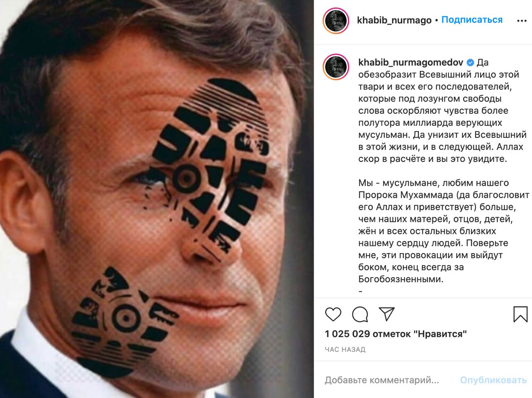Save the post with the bookmark icon
Viewport: 532px width, 398px height.
tap(520, 314)
